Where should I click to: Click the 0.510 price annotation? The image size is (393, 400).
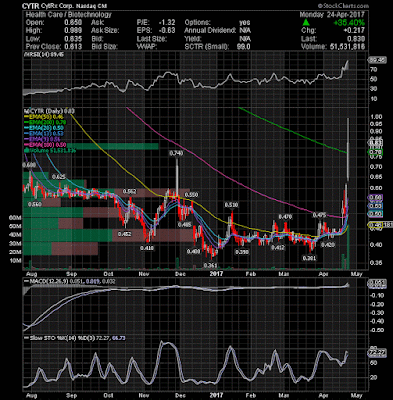pyautogui.click(x=231, y=205)
